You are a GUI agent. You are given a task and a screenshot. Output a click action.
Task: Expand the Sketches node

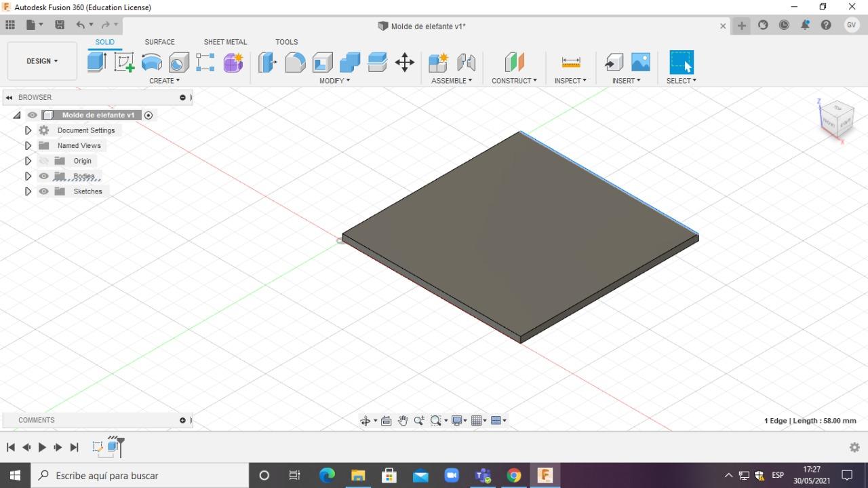click(28, 191)
